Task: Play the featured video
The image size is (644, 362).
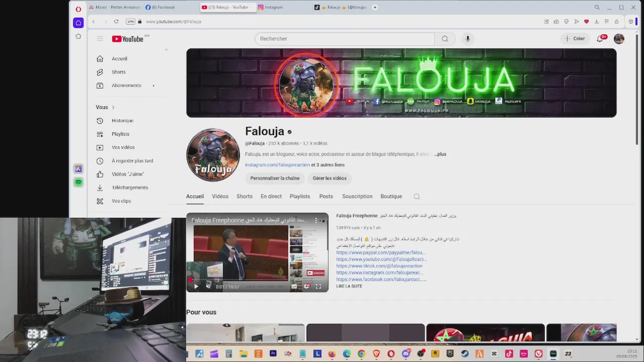Action: [196, 287]
